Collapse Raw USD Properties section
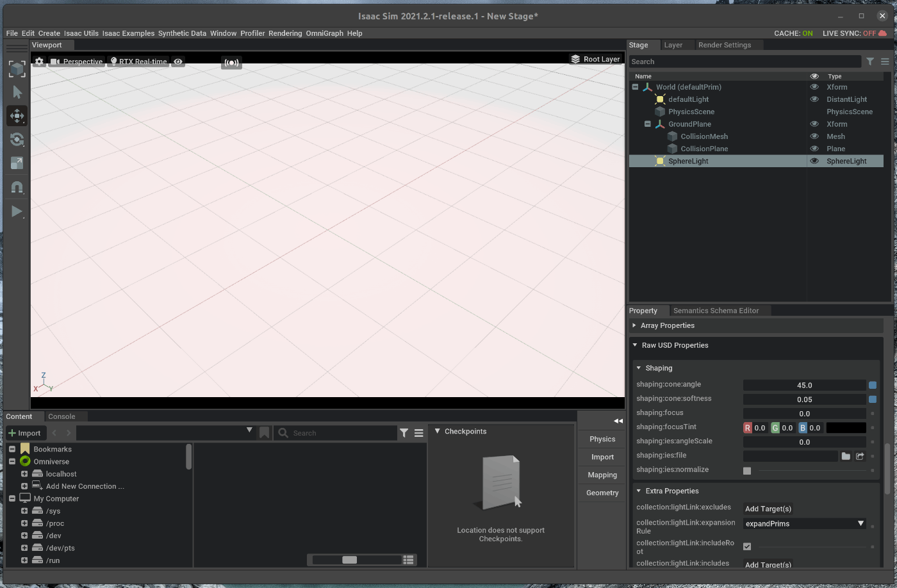Viewport: 897px width, 588px height. pyautogui.click(x=635, y=345)
